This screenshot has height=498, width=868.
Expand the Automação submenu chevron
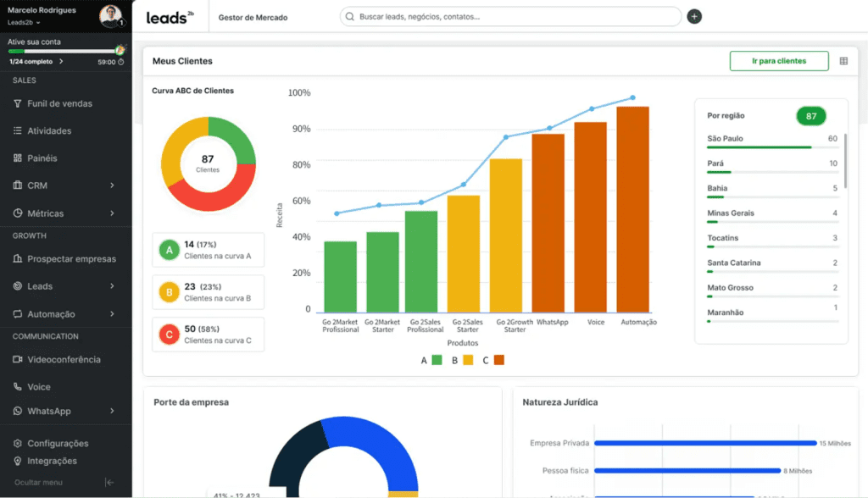click(113, 313)
